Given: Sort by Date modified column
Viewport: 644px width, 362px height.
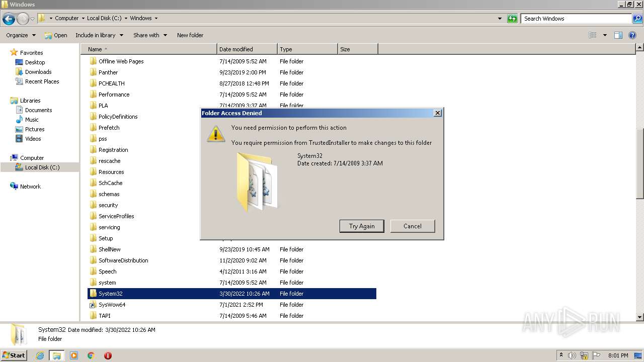Looking at the screenshot, I should (x=248, y=49).
